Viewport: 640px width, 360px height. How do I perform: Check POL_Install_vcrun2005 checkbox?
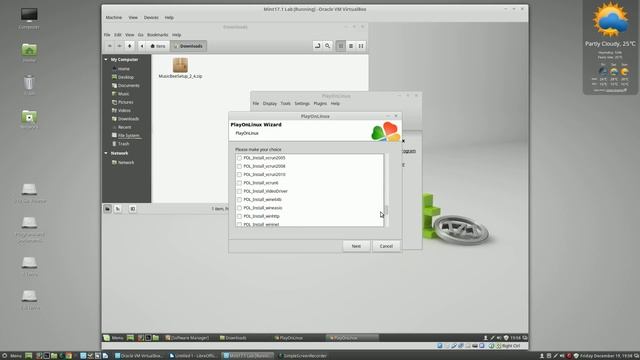240,158
